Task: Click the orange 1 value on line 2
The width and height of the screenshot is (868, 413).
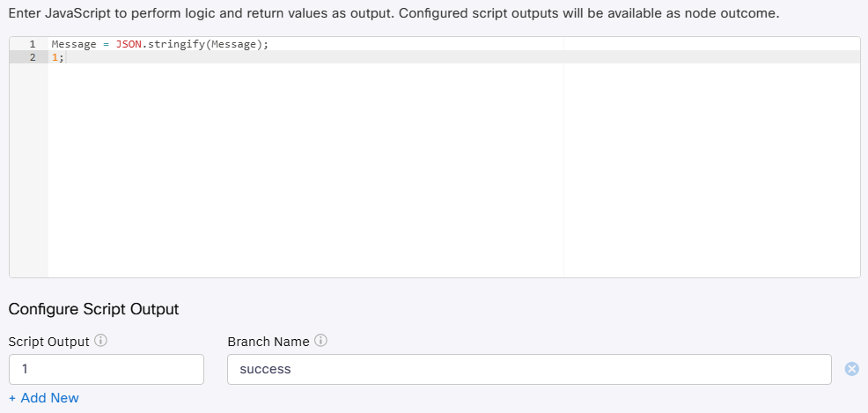Action: point(55,57)
